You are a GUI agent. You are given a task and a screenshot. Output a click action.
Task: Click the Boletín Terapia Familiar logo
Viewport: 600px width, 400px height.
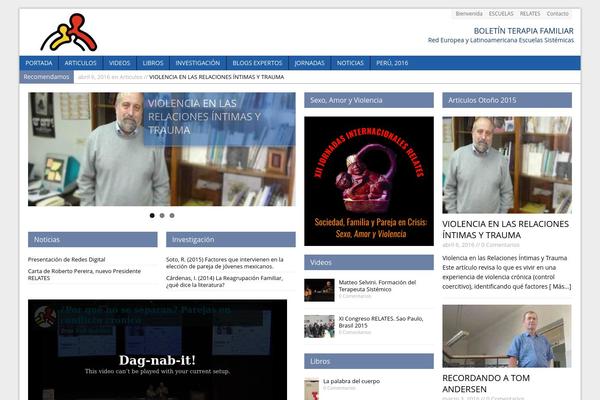[69, 33]
